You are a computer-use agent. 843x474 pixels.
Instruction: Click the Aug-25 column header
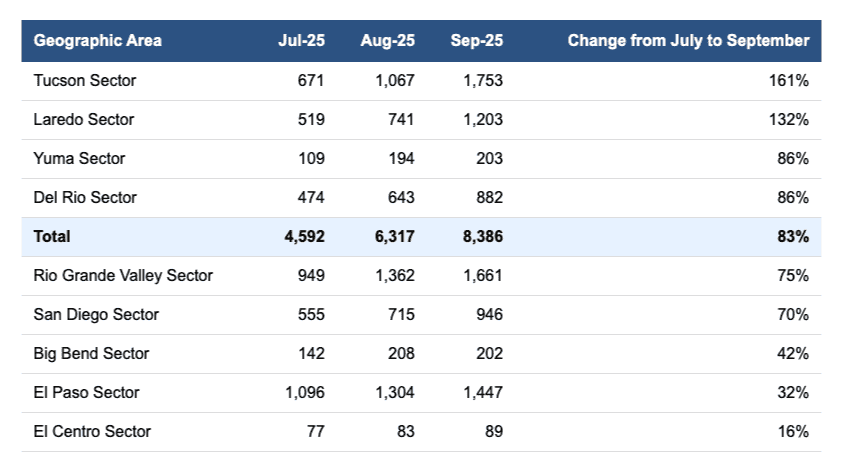click(x=387, y=41)
